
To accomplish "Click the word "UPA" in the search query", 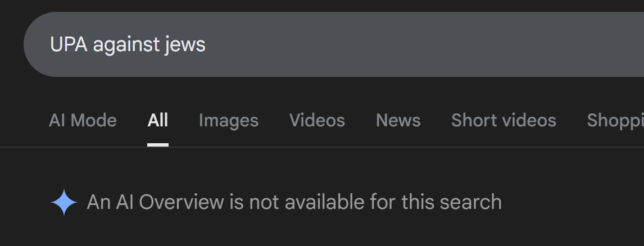I will click(x=69, y=44).
